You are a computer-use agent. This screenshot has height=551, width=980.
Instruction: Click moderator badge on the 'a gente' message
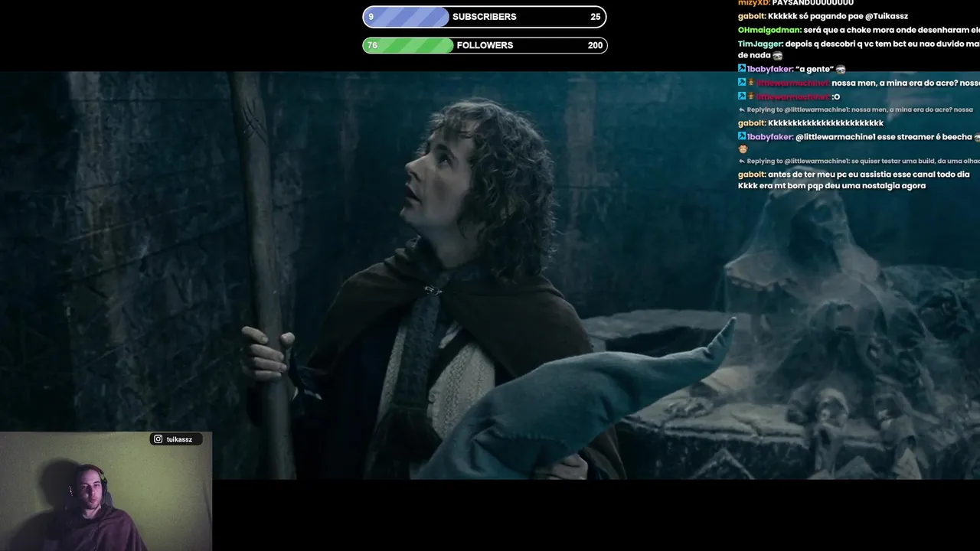point(742,69)
